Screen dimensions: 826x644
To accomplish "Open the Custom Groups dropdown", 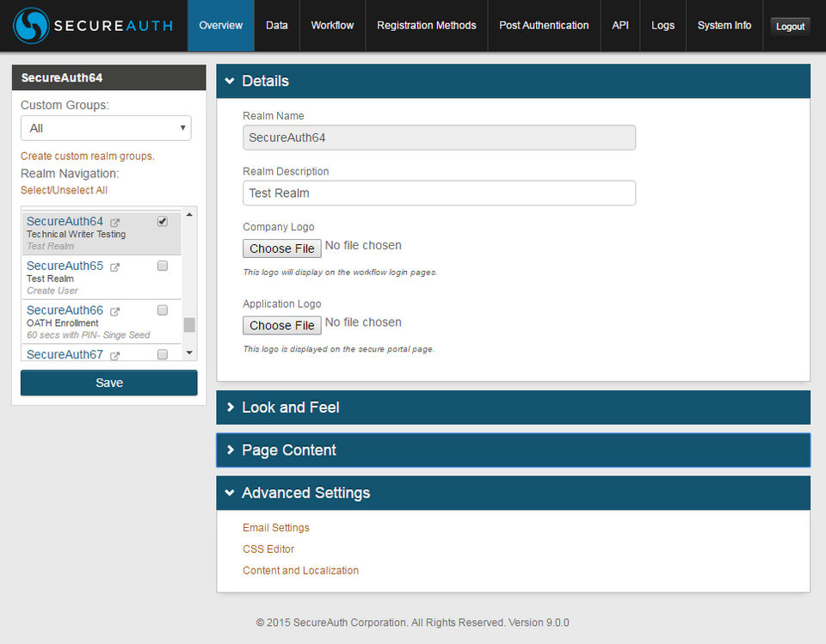I will (x=106, y=128).
